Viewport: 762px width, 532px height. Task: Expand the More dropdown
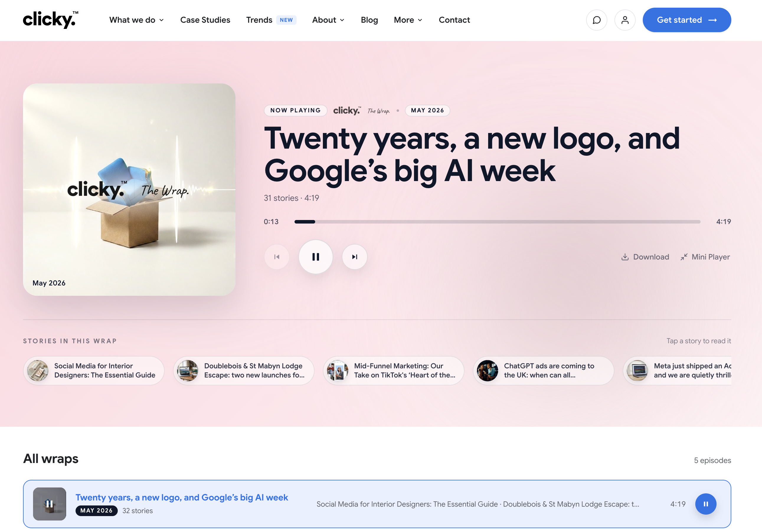pyautogui.click(x=408, y=20)
